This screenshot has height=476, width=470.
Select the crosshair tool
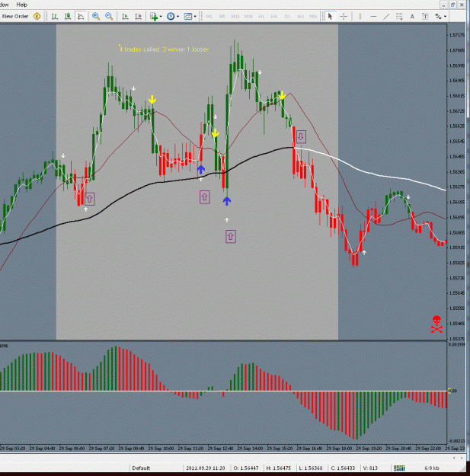click(344, 17)
